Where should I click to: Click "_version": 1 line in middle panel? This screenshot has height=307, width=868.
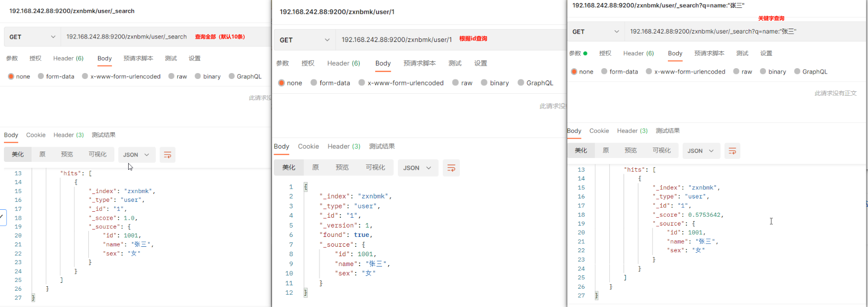click(346, 226)
